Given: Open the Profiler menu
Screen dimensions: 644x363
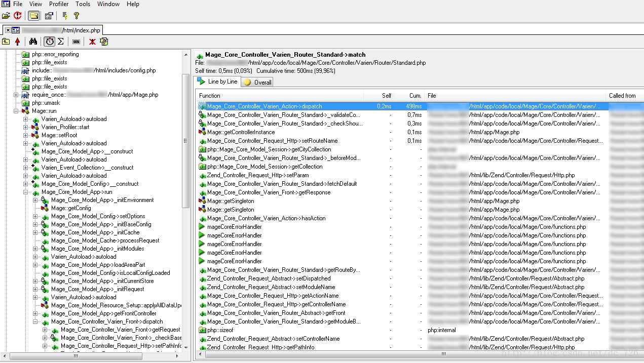Looking at the screenshot, I should [x=59, y=4].
